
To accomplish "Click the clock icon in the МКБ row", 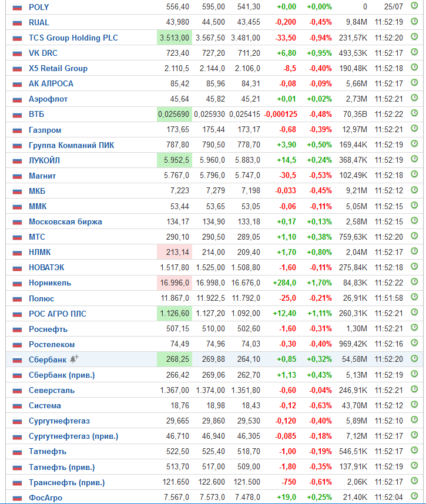I will coord(414,190).
